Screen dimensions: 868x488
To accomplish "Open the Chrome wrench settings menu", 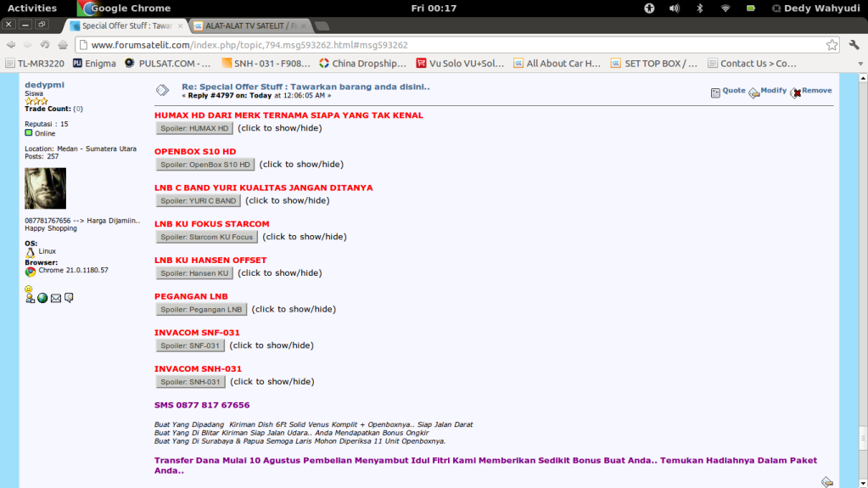I will point(854,45).
